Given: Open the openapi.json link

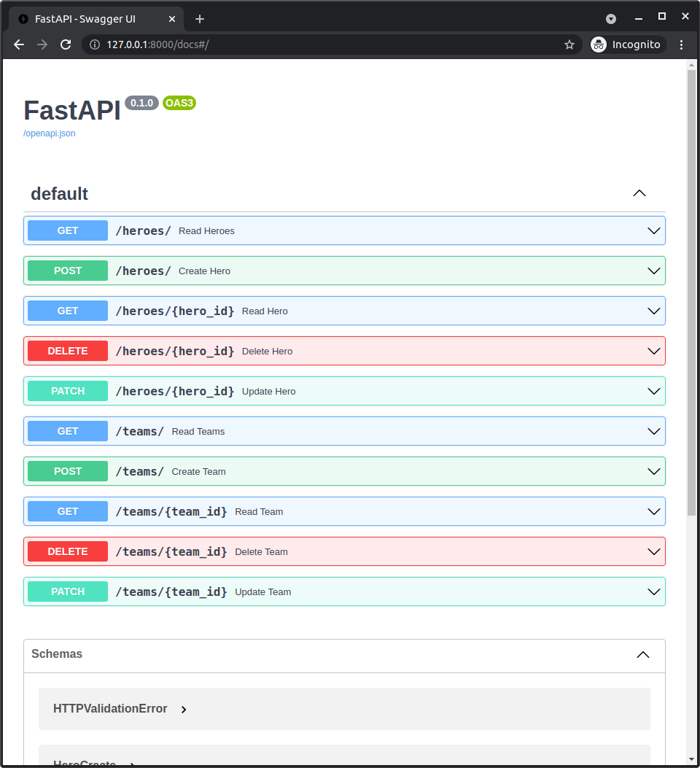Looking at the screenshot, I should pos(49,133).
